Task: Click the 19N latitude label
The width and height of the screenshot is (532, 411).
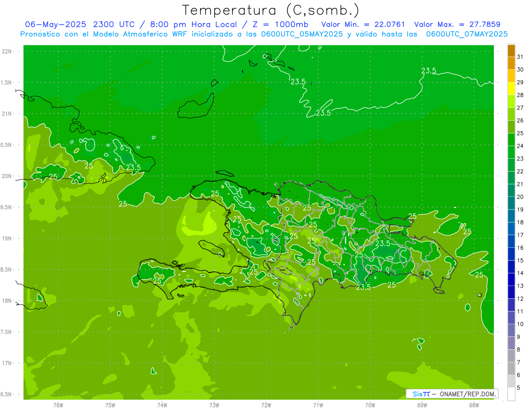Action: coord(8,239)
